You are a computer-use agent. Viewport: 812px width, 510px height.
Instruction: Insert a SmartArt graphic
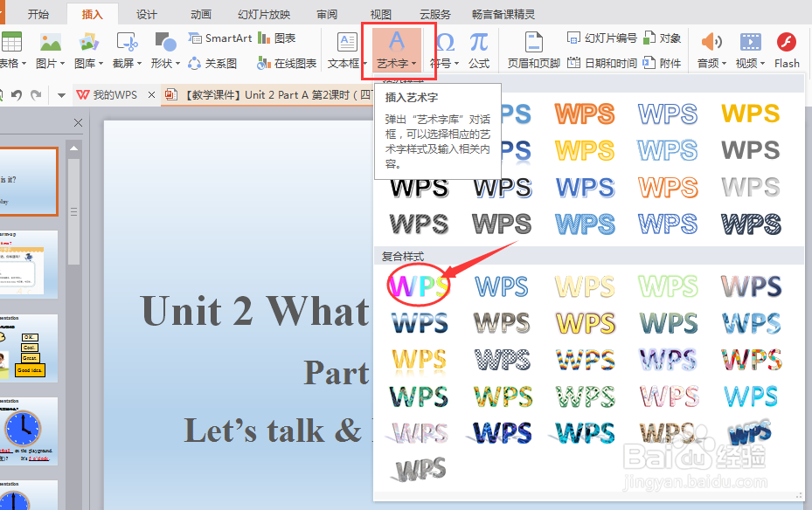coord(219,38)
